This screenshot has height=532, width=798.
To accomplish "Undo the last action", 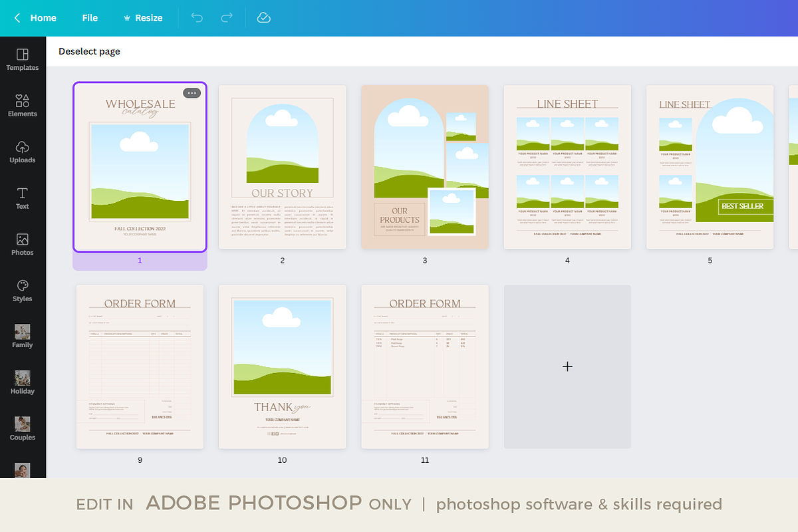I will point(197,18).
